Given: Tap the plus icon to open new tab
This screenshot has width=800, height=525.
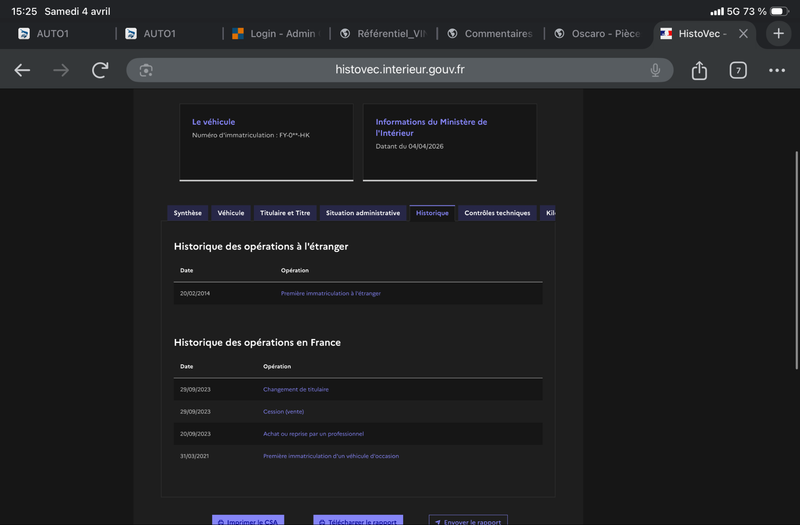Looking at the screenshot, I should (x=779, y=33).
